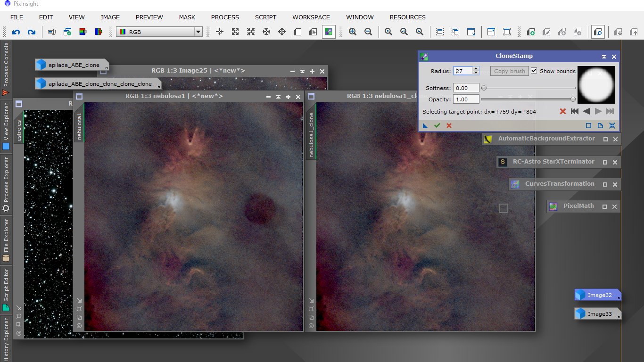The width and height of the screenshot is (644, 362).
Task: Click the Copy brush button
Action: [x=510, y=71]
